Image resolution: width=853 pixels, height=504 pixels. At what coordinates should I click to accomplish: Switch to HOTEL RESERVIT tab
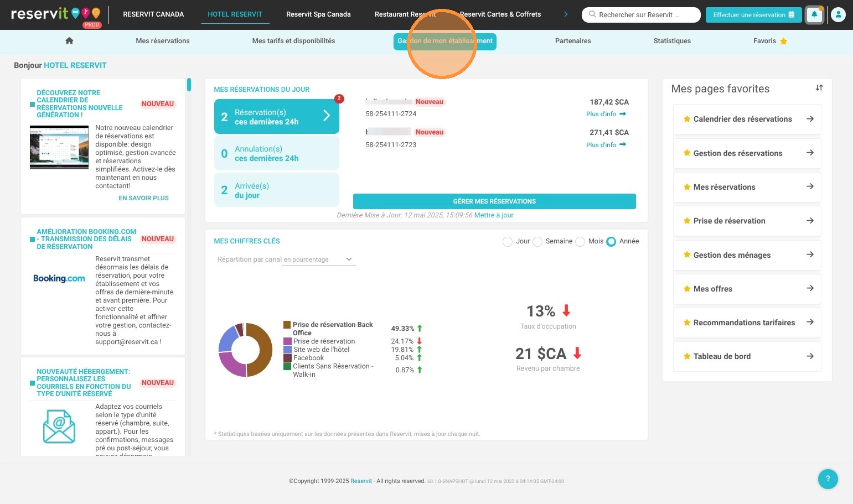point(235,14)
